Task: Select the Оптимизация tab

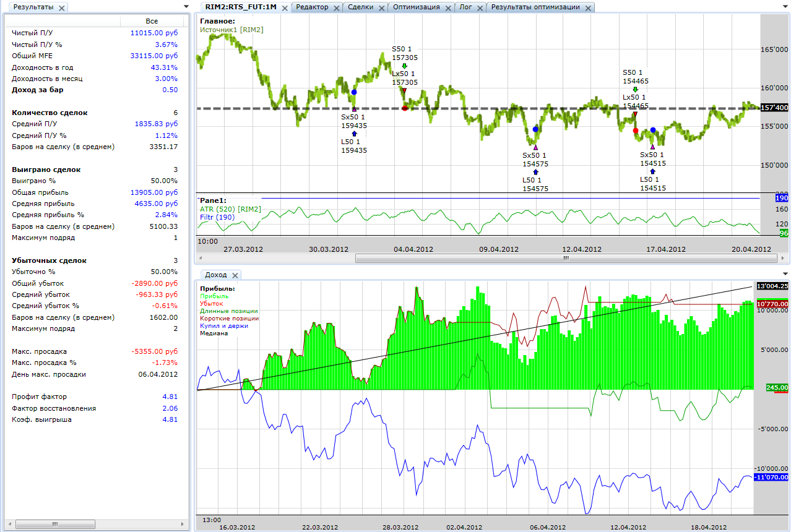Action: [416, 7]
